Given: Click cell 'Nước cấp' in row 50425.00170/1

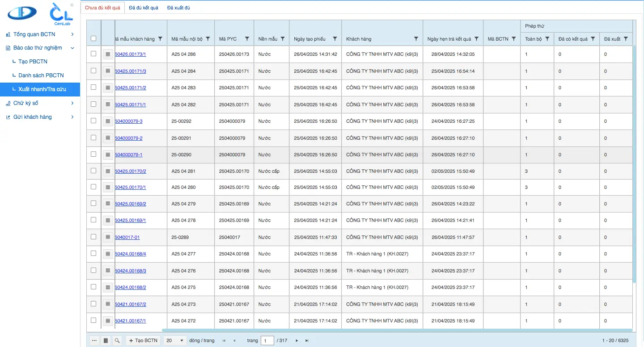Looking at the screenshot, I should tap(271, 187).
